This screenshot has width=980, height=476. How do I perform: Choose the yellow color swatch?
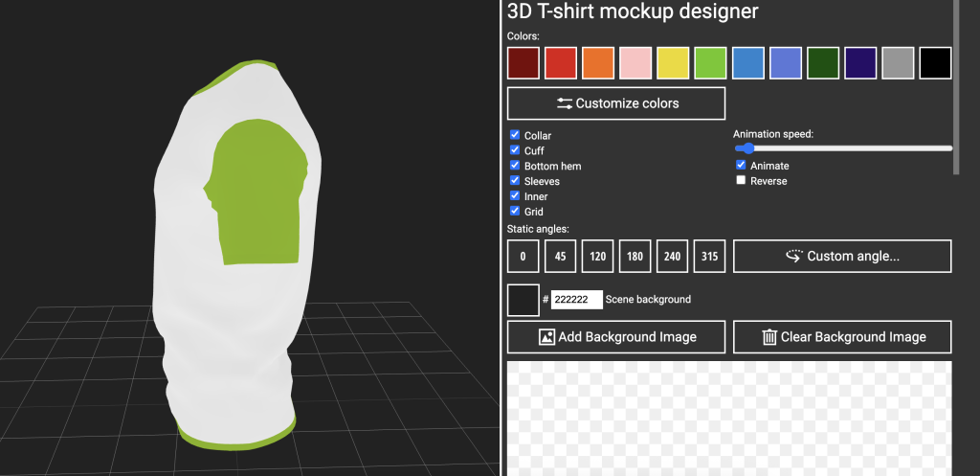[673, 63]
